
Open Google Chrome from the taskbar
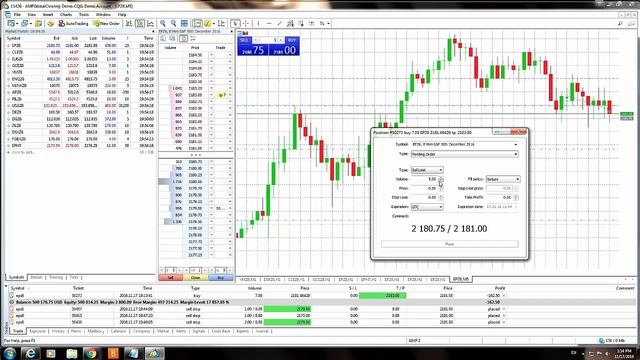pos(91,353)
